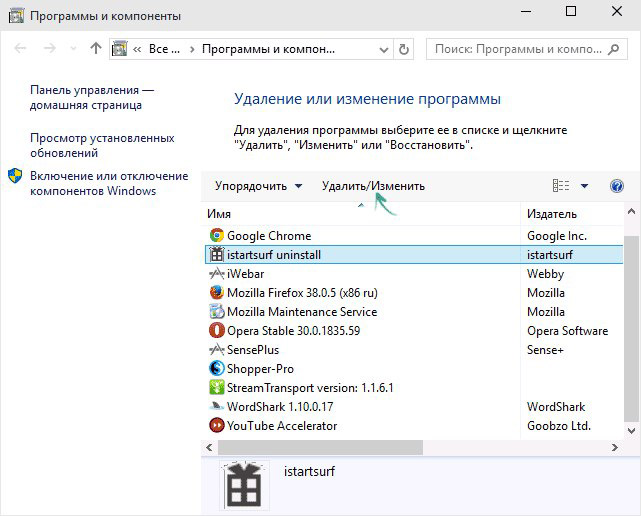Open help via question mark icon

616,186
